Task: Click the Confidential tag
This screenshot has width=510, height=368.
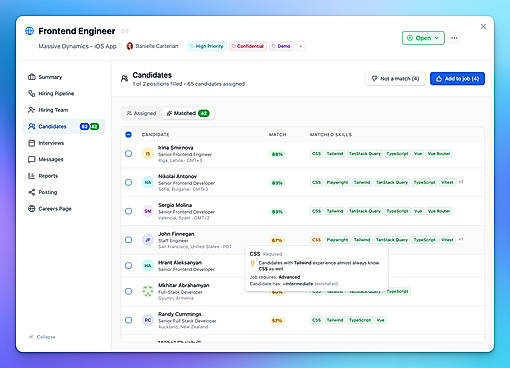Action: [x=248, y=46]
